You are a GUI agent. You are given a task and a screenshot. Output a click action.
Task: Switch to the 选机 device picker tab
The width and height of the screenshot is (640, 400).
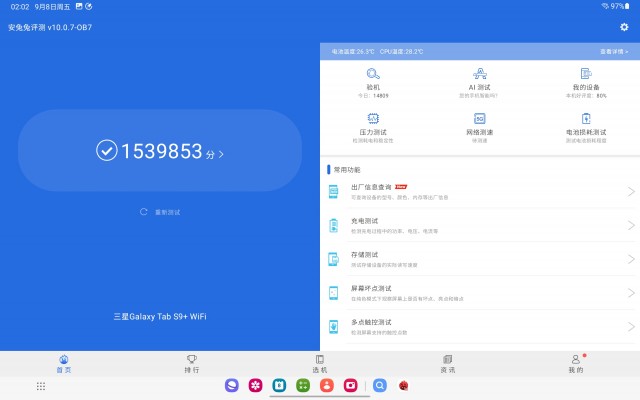(x=320, y=364)
